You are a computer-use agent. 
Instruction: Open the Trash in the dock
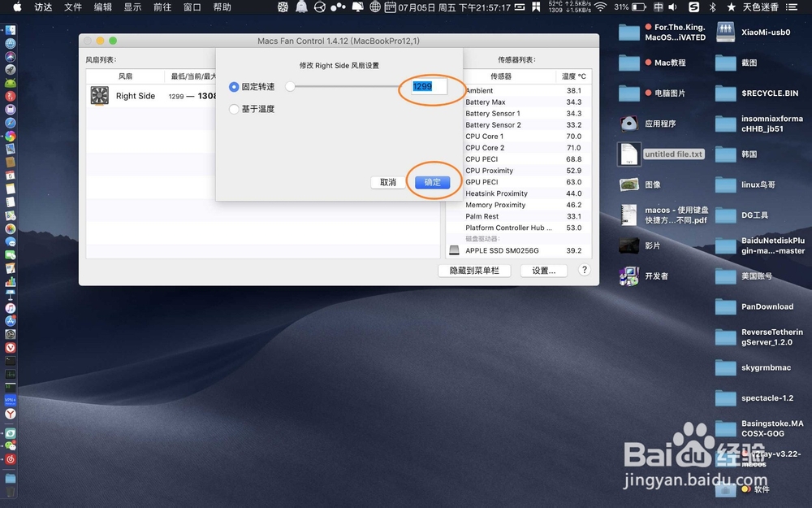click(x=11, y=491)
